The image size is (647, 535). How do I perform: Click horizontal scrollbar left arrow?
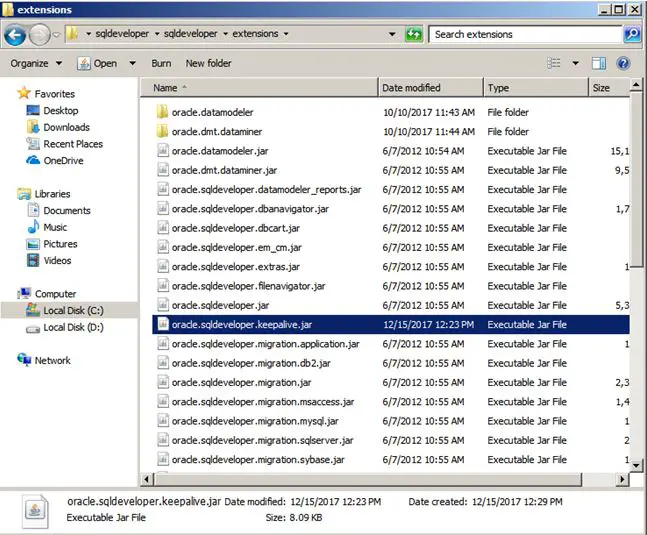(x=147, y=479)
